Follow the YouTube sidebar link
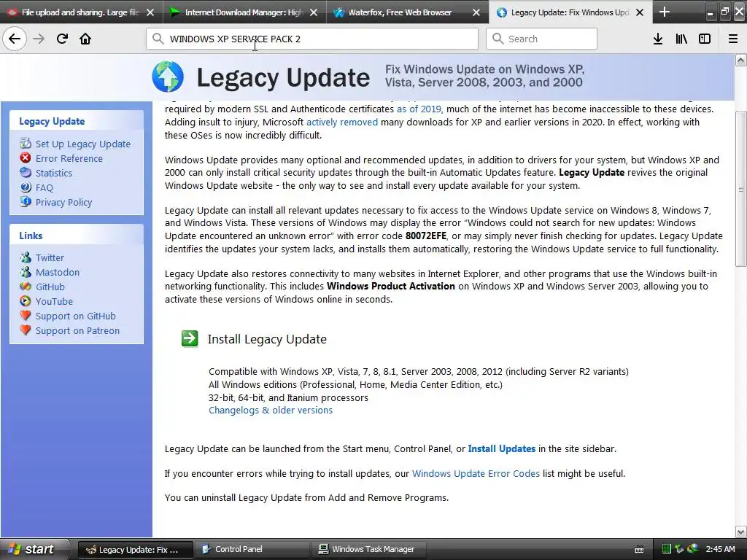This screenshot has width=747, height=560. pyautogui.click(x=54, y=301)
